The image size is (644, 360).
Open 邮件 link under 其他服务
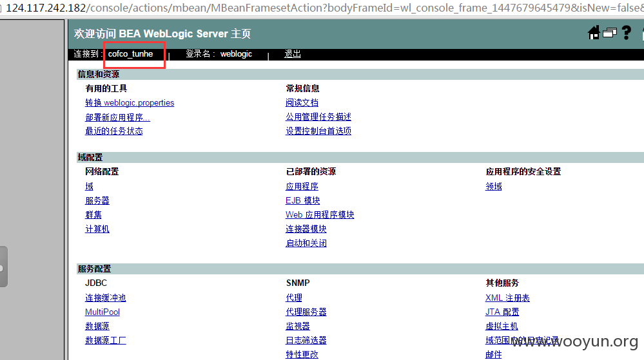[494, 354]
